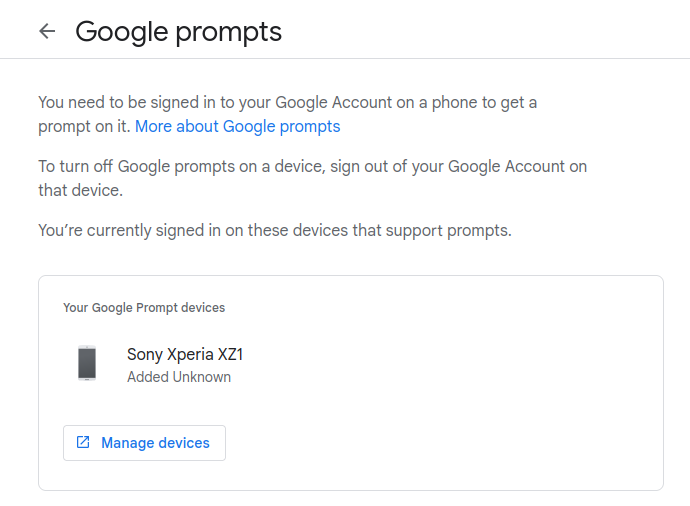Open the More about Google prompts link

[238, 126]
